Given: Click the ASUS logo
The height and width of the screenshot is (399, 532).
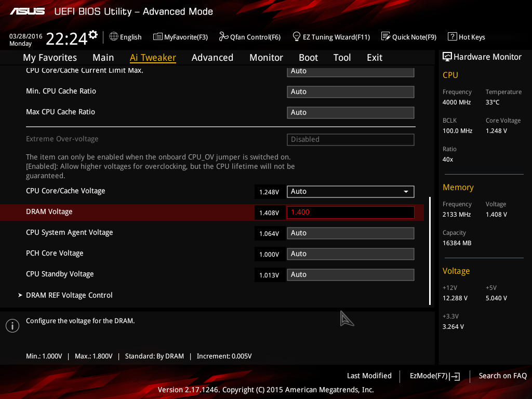Looking at the screenshot, I should point(27,11).
